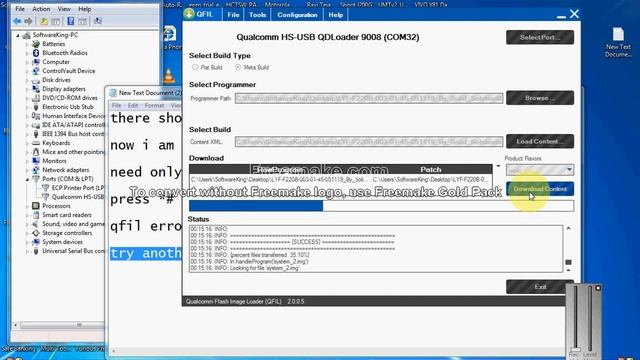
Task: Click Browse programmer button
Action: tap(540, 98)
